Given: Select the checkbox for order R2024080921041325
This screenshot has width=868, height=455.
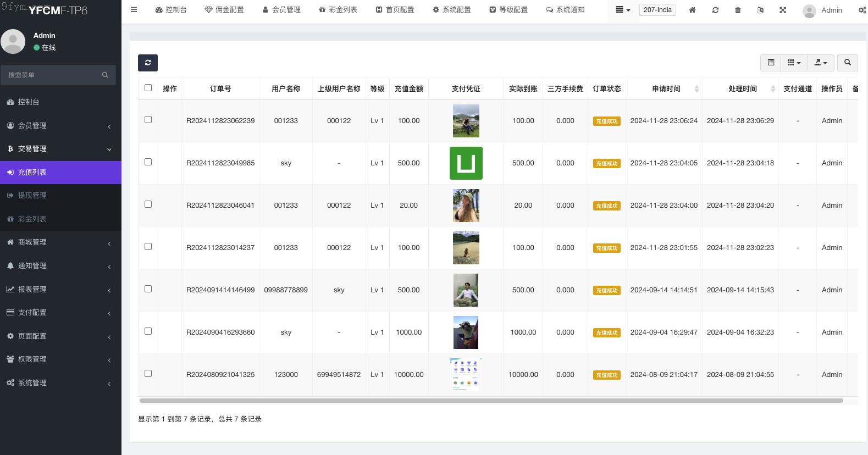Looking at the screenshot, I should point(148,374).
